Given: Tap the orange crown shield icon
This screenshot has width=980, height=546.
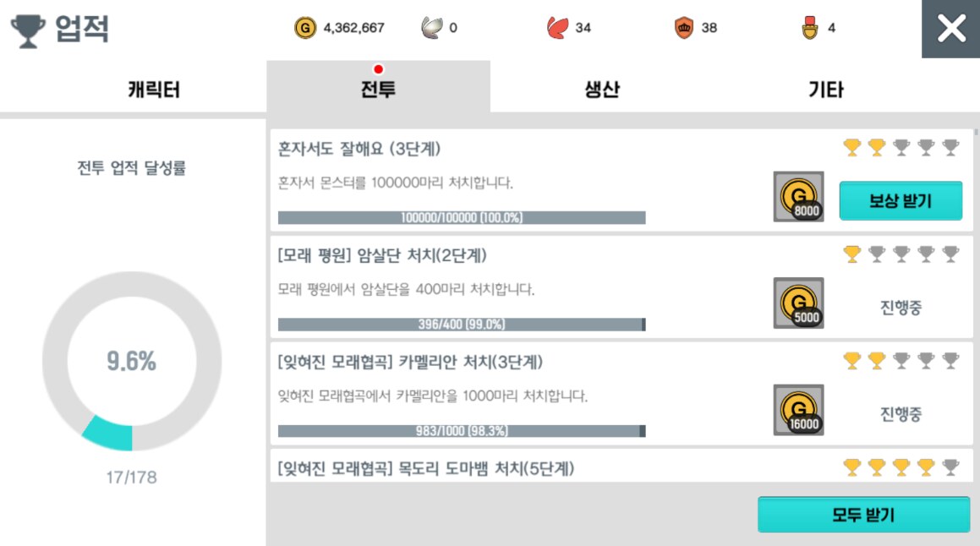Looking at the screenshot, I should tap(684, 28).
